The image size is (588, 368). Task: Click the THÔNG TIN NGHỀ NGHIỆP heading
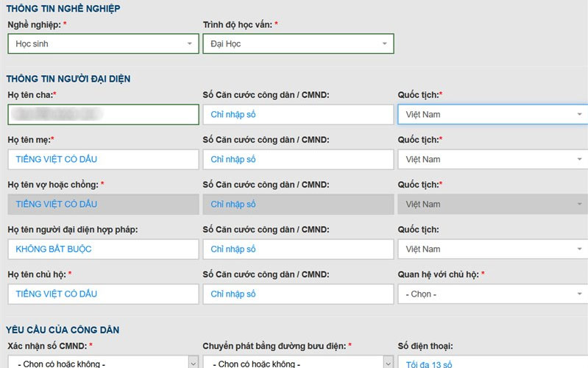[x=63, y=9]
